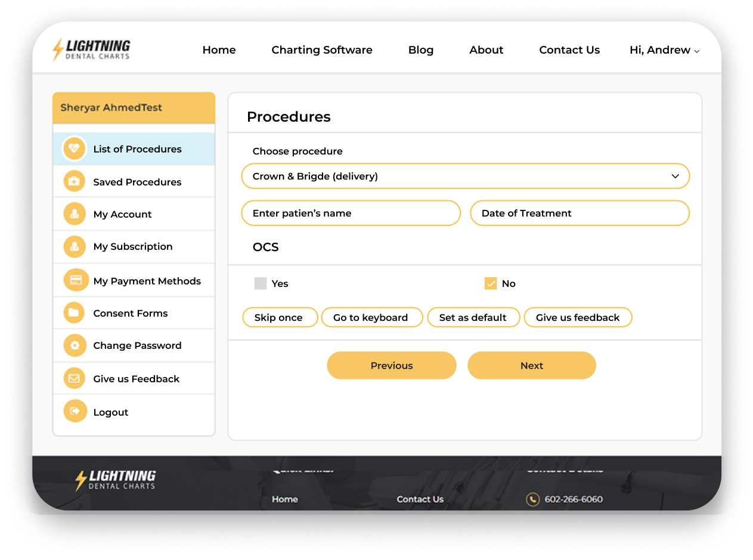753x560 pixels.
Task: Click the phone icon in the footer
Action: pyautogui.click(x=532, y=499)
